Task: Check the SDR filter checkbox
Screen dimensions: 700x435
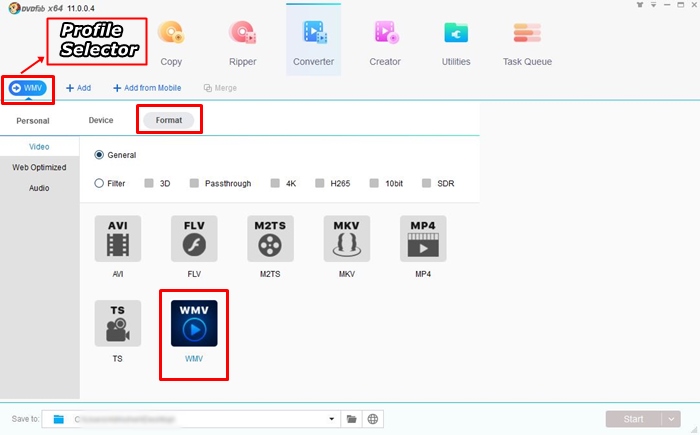Action: click(x=426, y=183)
